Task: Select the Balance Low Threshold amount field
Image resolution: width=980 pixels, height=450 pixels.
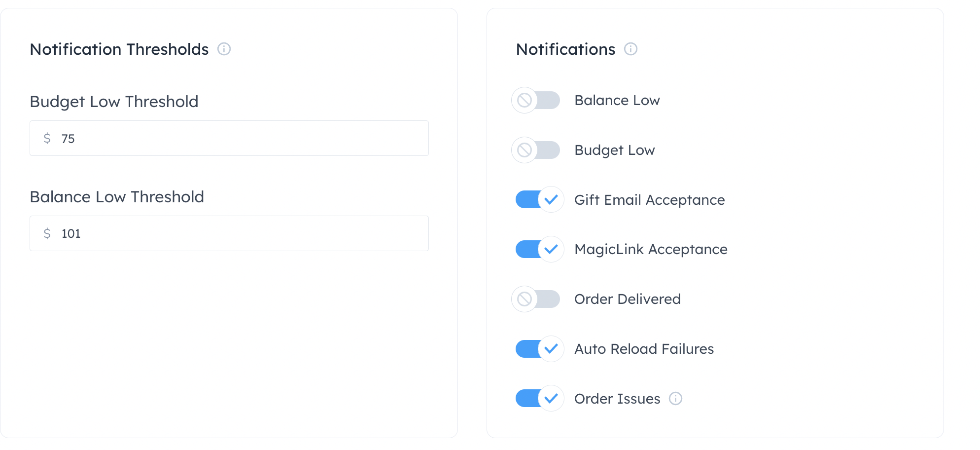Action: 229,233
